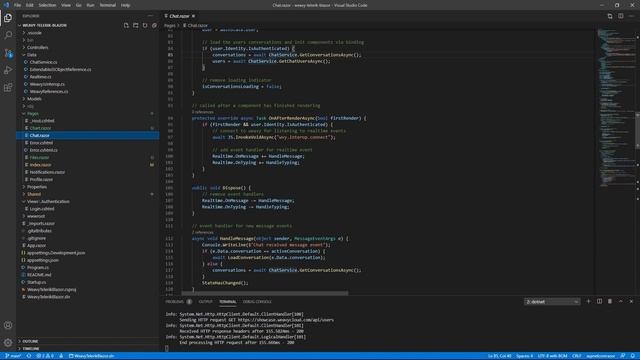
Task: Open the Help menu
Action: pyautogui.click(x=125, y=5)
